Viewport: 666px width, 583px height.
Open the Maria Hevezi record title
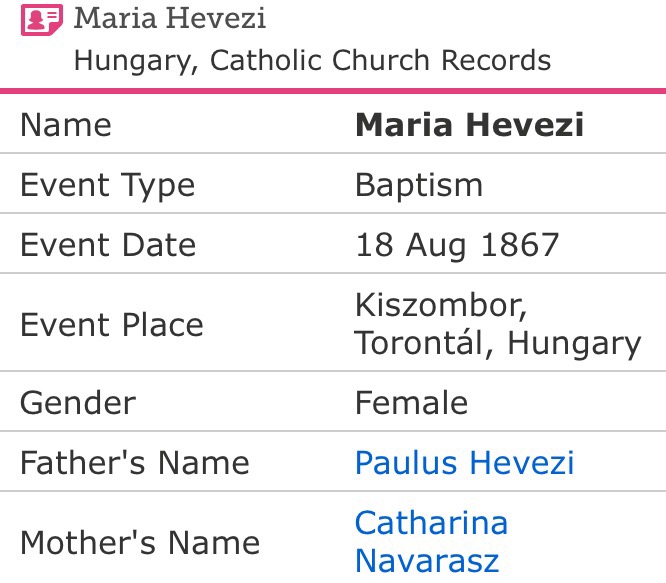click(170, 19)
